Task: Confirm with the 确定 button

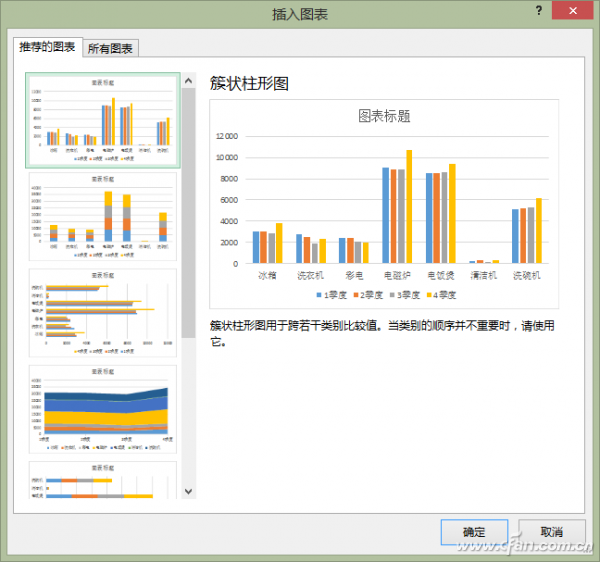Action: point(473,531)
